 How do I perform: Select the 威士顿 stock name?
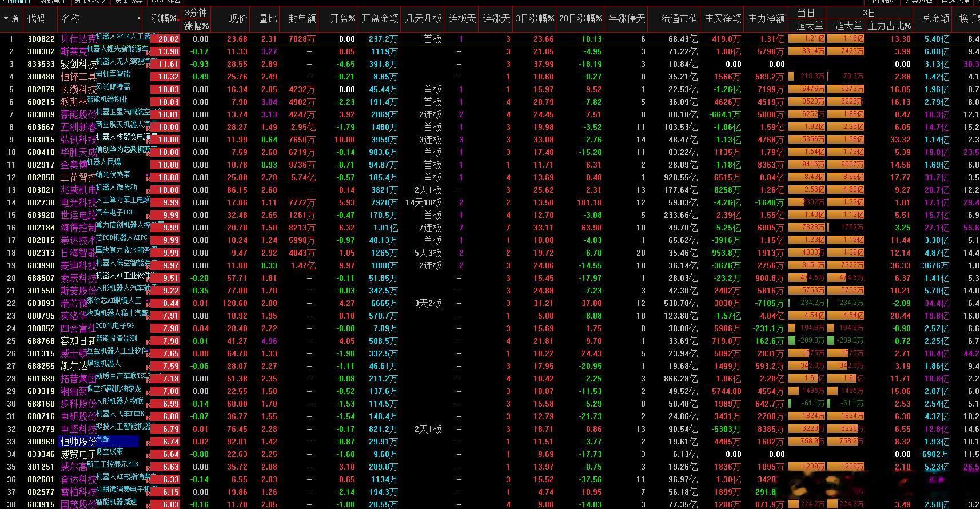point(74,353)
